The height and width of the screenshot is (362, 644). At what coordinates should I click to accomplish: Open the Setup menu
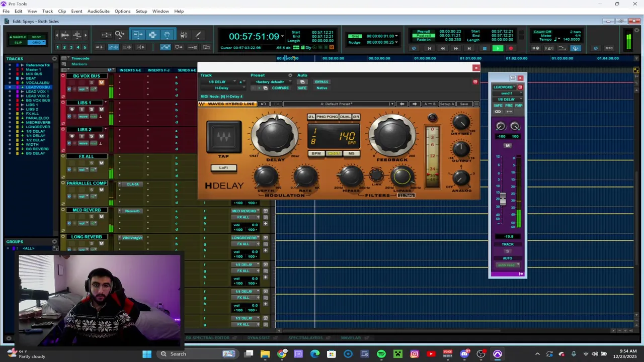141,11
